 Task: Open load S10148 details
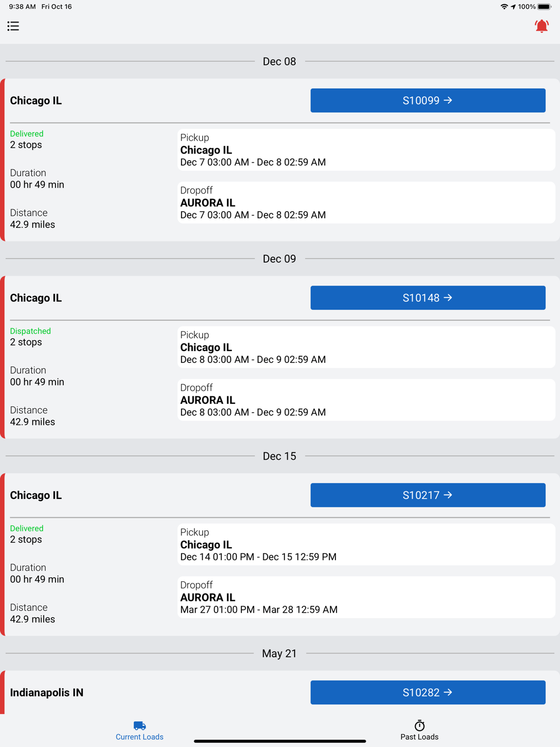coord(428,298)
